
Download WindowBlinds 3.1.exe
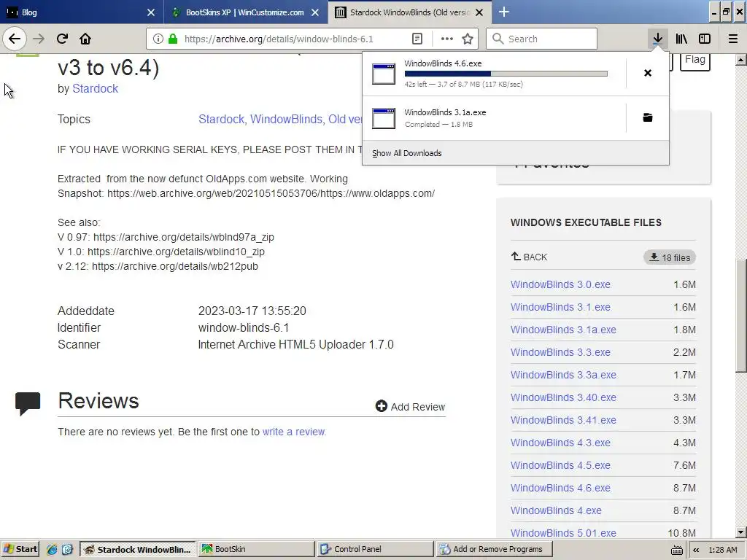click(x=560, y=307)
